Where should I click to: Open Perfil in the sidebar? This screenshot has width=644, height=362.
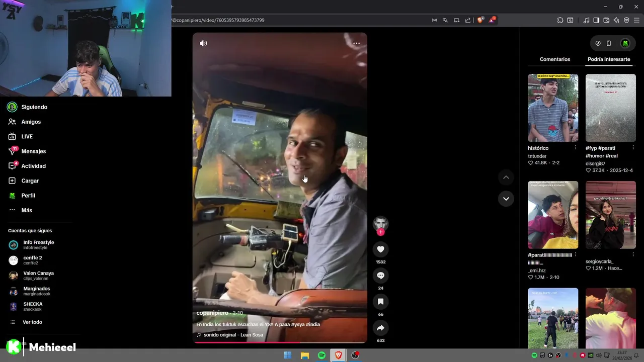(22, 196)
